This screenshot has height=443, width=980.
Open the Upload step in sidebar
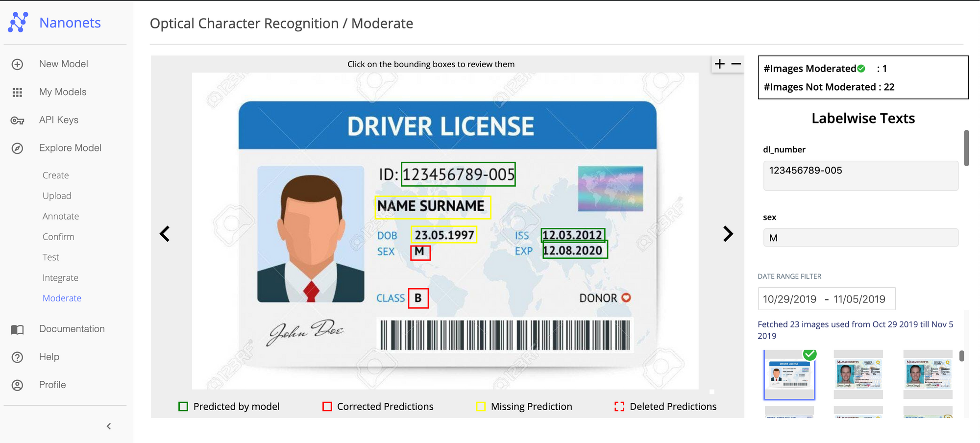click(x=57, y=196)
